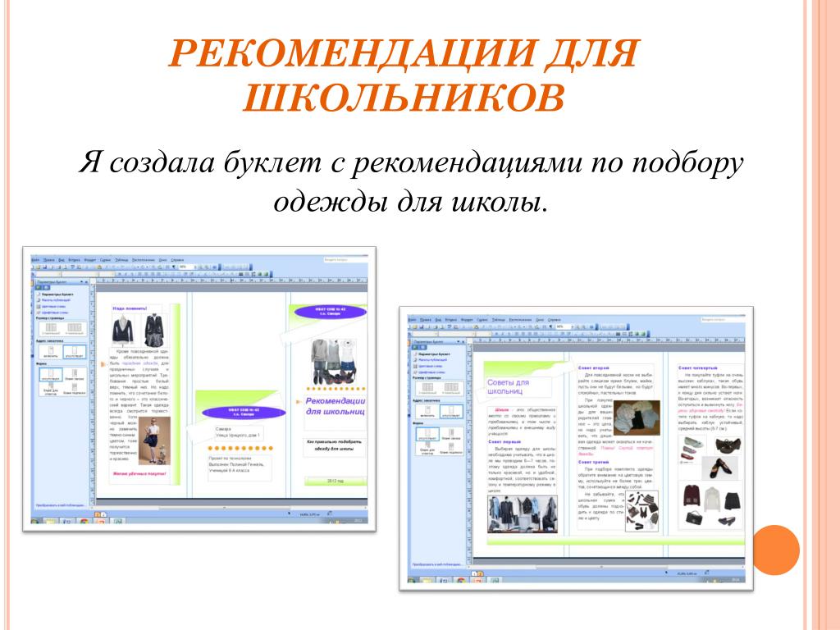Image resolution: width=840 pixels, height=630 pixels.
Task: Switch to page 1 tab in left screenshot
Action: coord(98,515)
